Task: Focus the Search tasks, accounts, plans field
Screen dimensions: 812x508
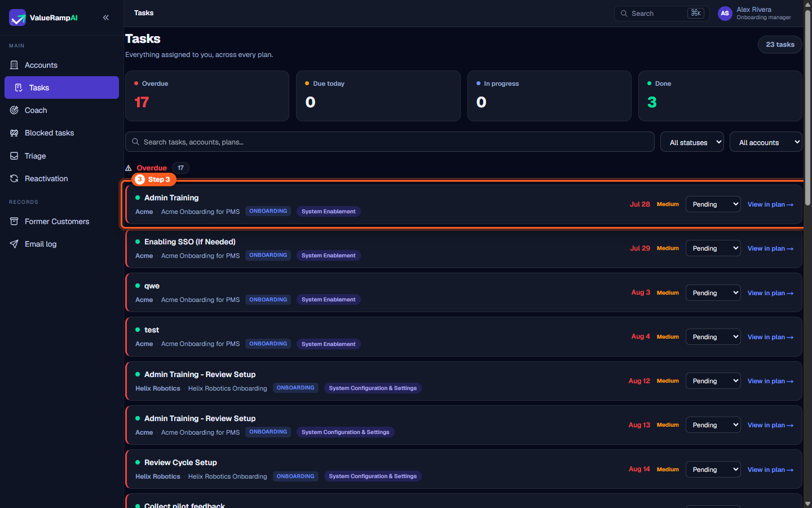Action: [390, 142]
